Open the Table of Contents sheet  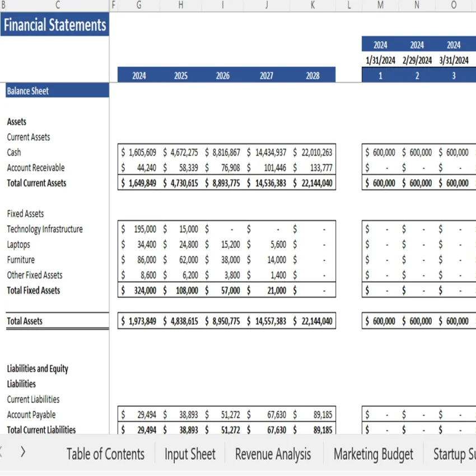(105, 454)
